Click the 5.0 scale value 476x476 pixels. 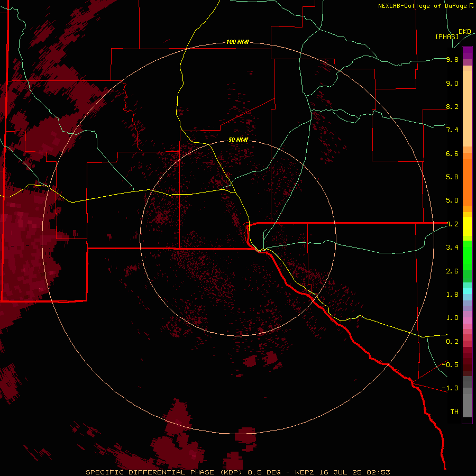tap(452, 200)
